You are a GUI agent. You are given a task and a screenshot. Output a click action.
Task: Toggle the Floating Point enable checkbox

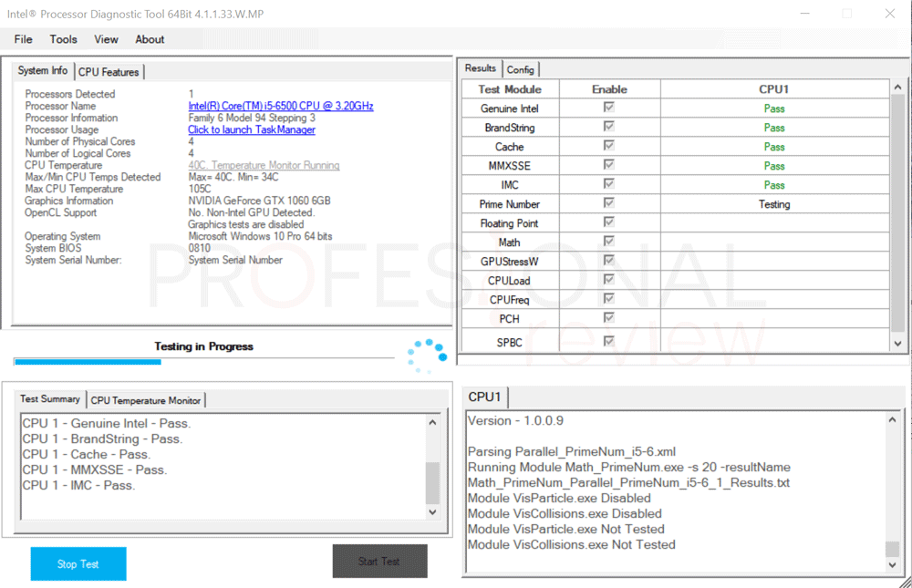tap(609, 223)
